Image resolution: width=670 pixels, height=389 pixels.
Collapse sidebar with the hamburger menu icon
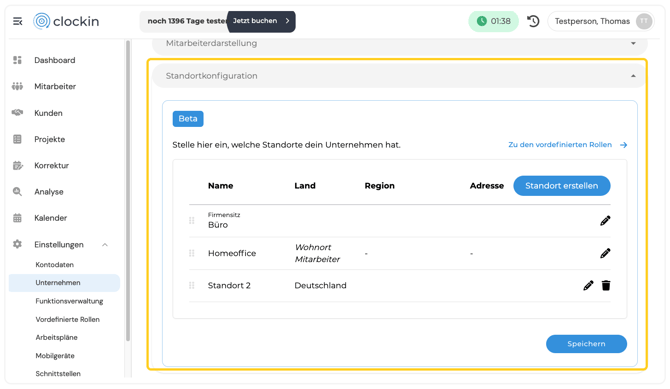[x=18, y=21]
